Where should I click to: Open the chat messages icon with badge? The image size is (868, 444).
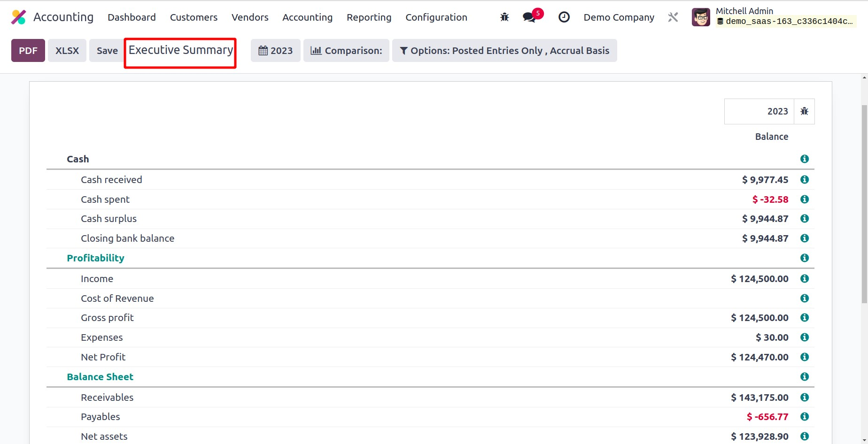[x=529, y=17]
